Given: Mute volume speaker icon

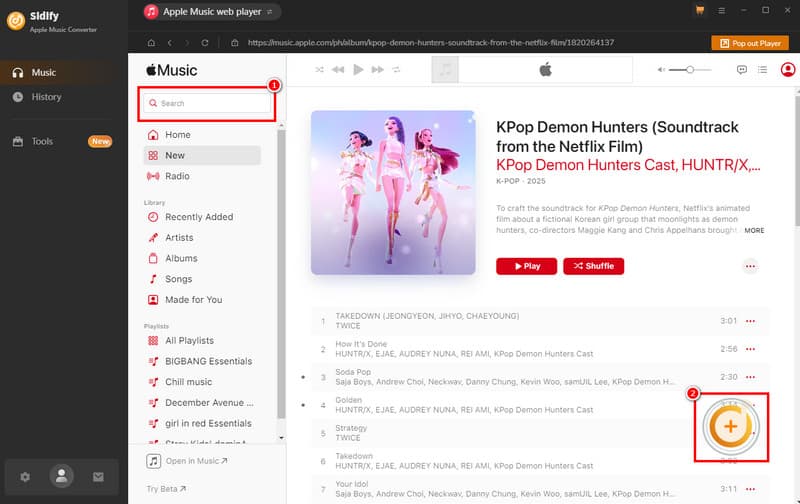Looking at the screenshot, I should click(x=661, y=69).
